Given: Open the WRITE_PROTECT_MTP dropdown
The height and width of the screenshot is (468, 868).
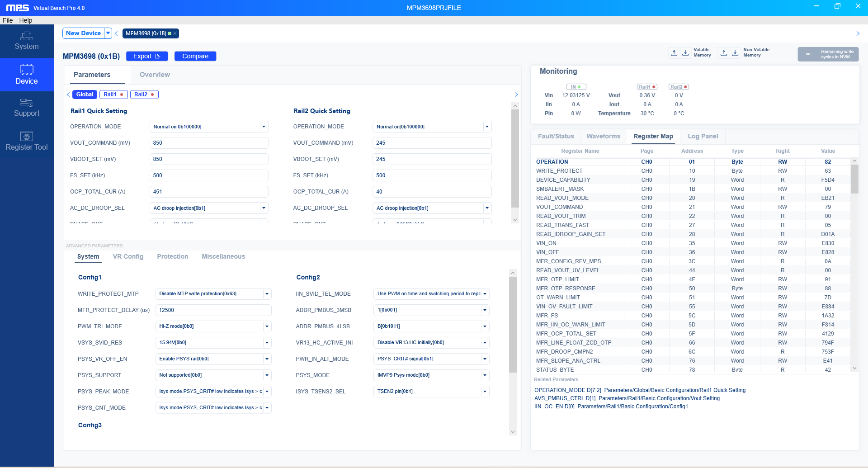Looking at the screenshot, I should click(x=267, y=294).
